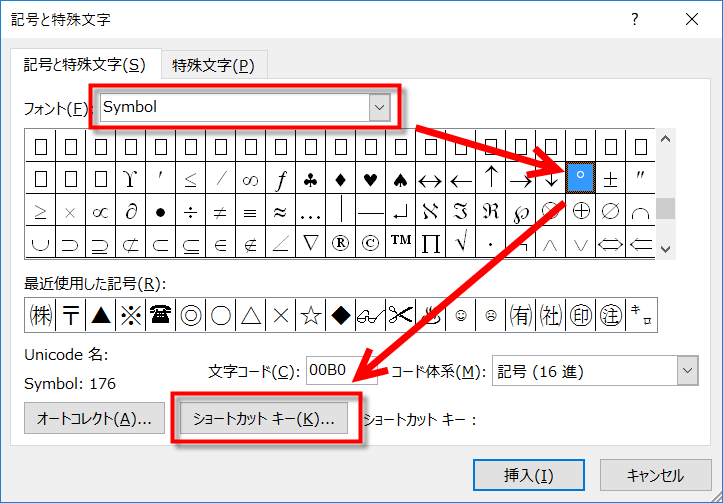The width and height of the screenshot is (723, 503).
Task: Open the 記号と特殊文字 tab
Action: click(x=85, y=66)
